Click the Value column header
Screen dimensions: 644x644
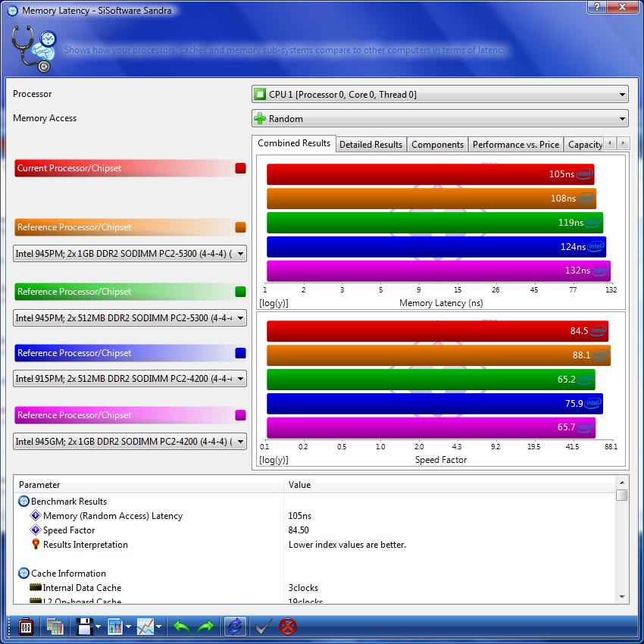tap(450, 485)
